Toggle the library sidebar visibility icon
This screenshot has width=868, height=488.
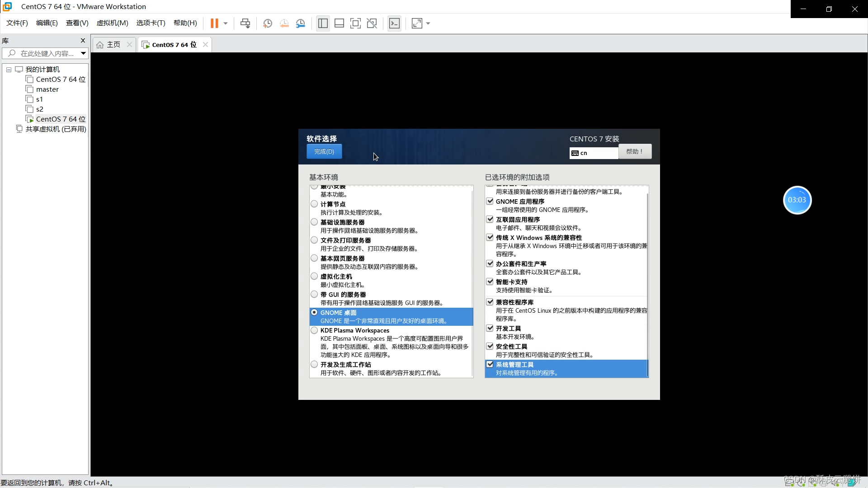coord(322,23)
